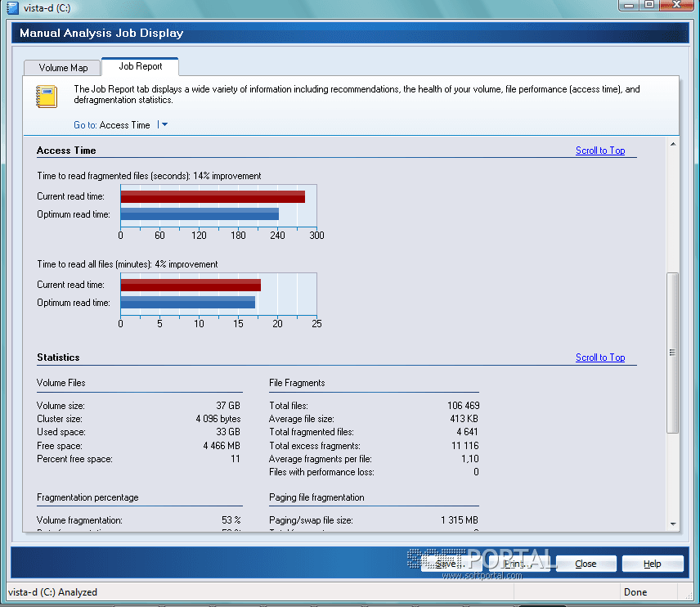Image resolution: width=700 pixels, height=607 pixels.
Task: Select the Job Report tab
Action: (x=140, y=66)
